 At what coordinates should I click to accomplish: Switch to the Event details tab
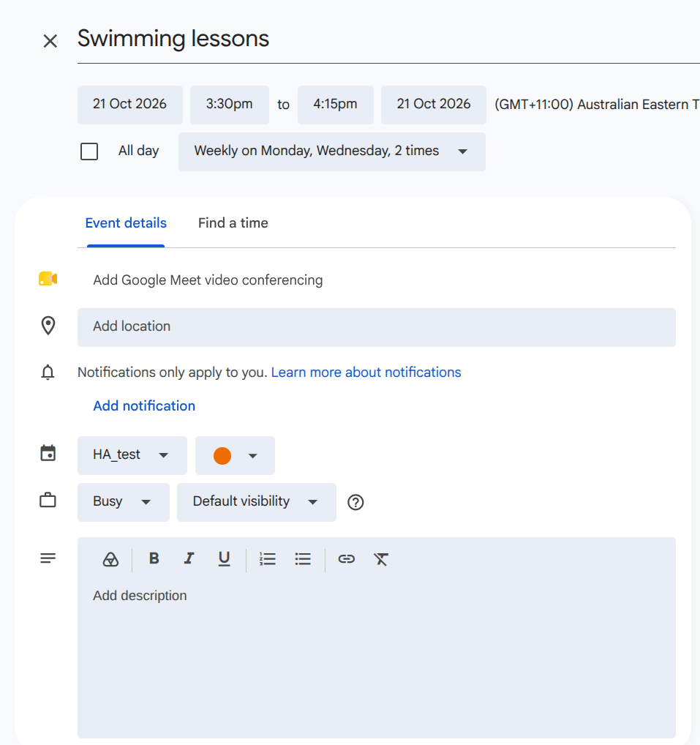[x=126, y=223]
